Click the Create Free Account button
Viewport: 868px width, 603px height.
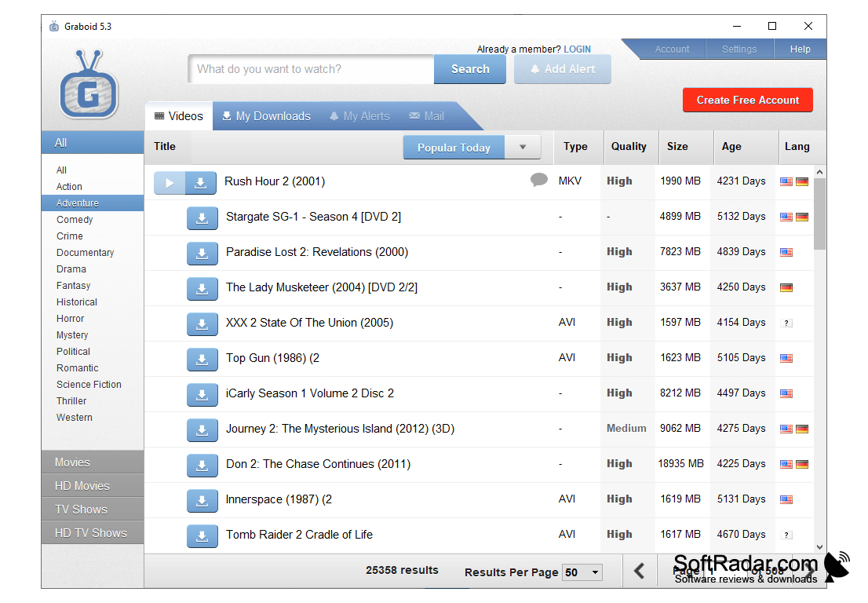747,100
